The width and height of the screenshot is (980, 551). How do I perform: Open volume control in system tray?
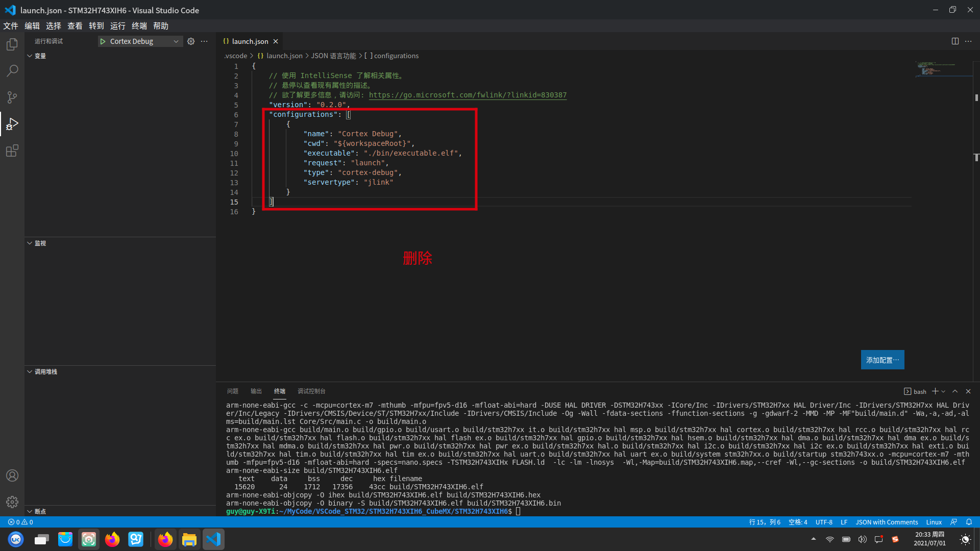pyautogui.click(x=863, y=539)
